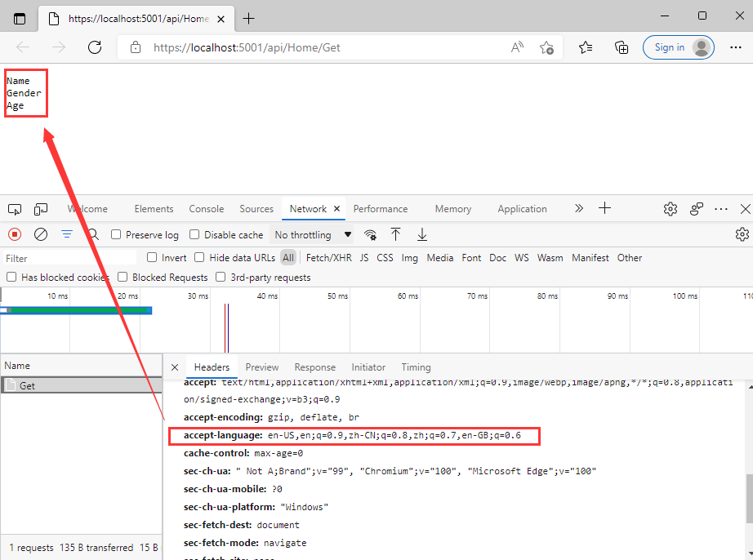
Task: Reload the current page
Action: [x=94, y=47]
